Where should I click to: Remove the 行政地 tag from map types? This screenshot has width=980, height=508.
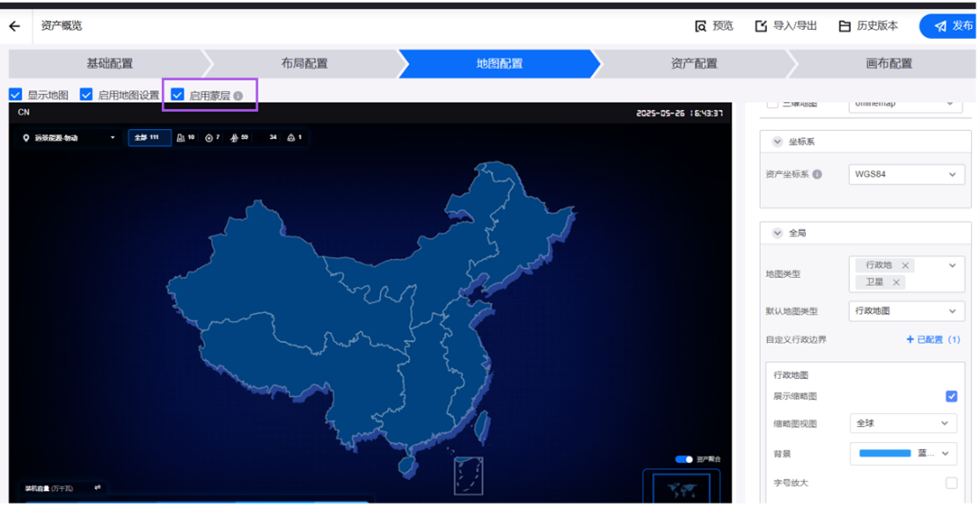point(905,265)
